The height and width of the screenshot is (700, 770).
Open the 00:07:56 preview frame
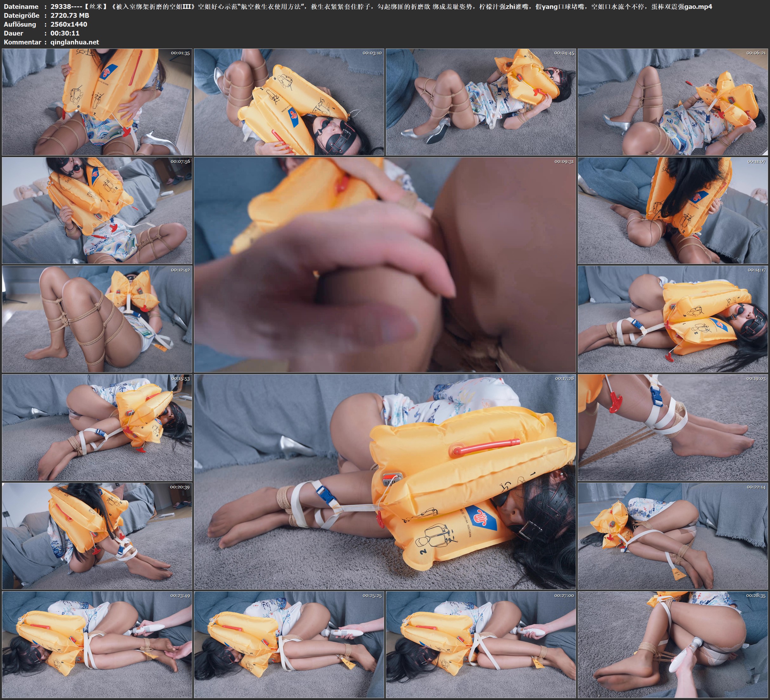(x=97, y=210)
